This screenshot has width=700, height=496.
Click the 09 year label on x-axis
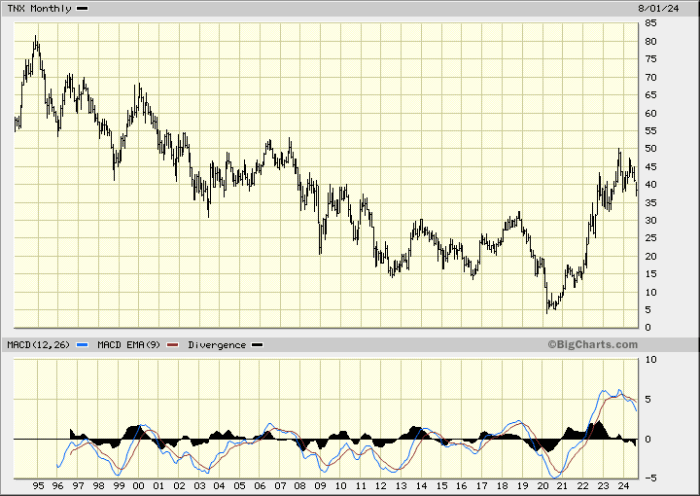click(x=321, y=487)
